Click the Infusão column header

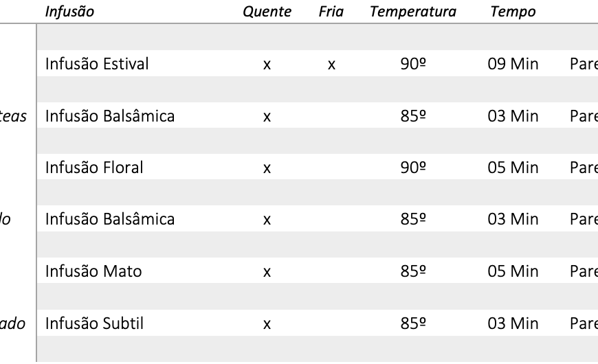(70, 12)
